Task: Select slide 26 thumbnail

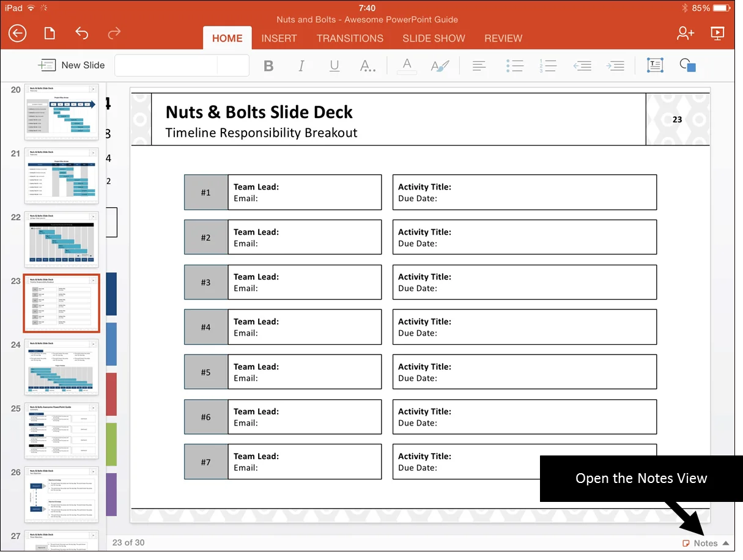Action: [61, 494]
